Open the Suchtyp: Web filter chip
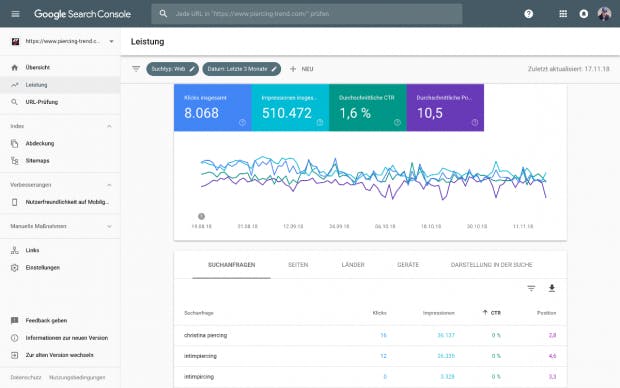The image size is (620, 388). 172,69
